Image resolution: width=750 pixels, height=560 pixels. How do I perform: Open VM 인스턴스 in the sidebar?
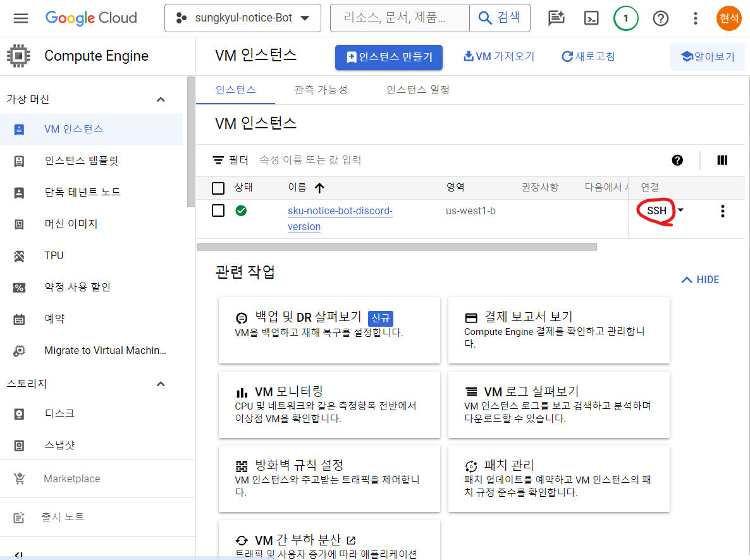[91, 129]
